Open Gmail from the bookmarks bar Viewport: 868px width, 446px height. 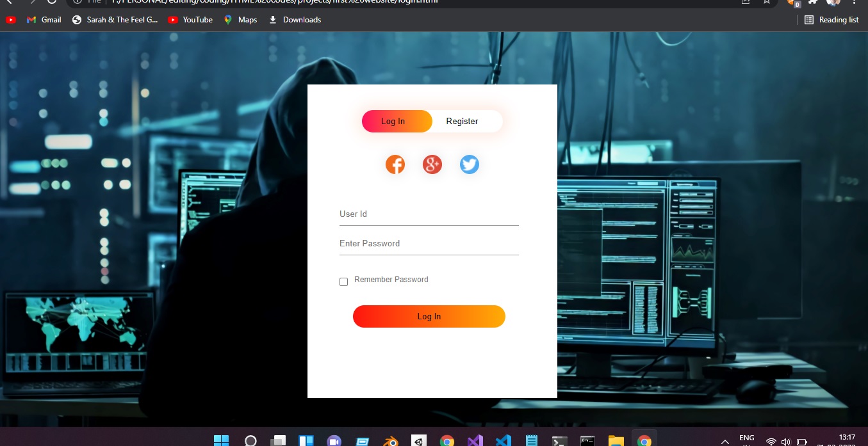pyautogui.click(x=43, y=20)
